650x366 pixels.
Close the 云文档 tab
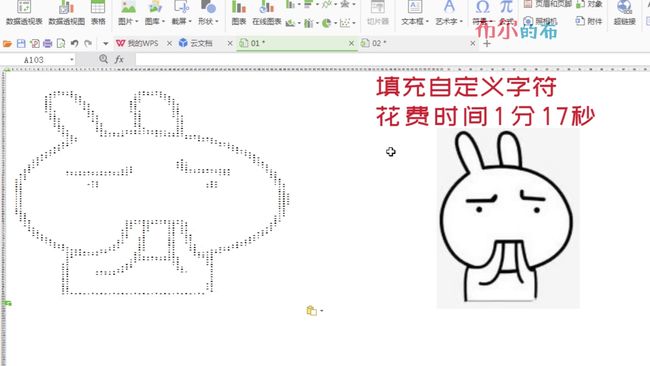230,43
